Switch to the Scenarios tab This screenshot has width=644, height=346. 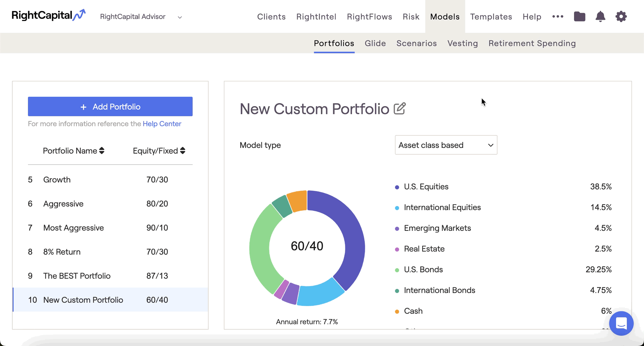[416, 43]
